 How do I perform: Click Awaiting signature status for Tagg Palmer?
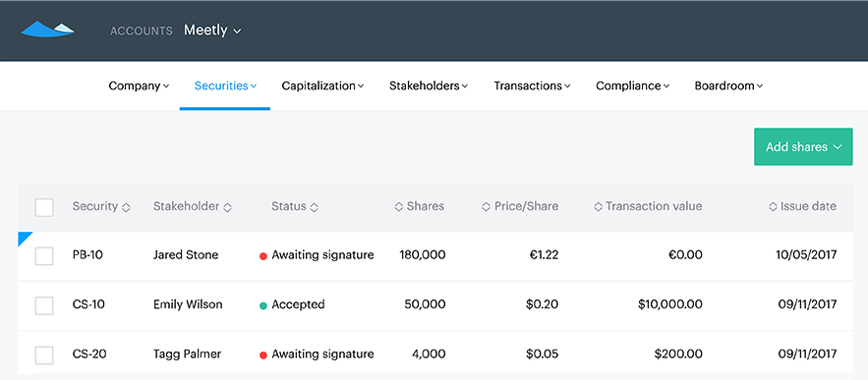tap(322, 354)
